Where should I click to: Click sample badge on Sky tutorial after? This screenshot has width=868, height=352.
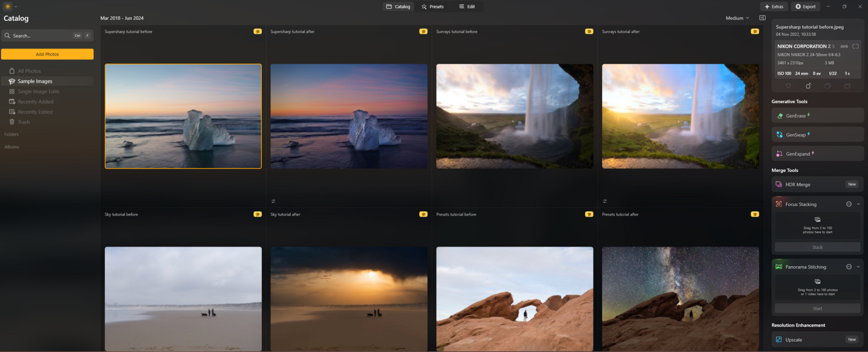pos(423,214)
